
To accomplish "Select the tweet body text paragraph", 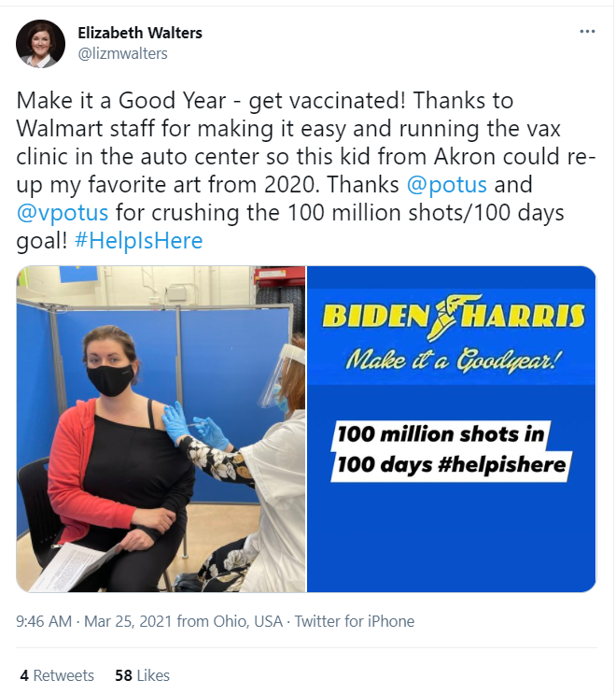I will 306,170.
